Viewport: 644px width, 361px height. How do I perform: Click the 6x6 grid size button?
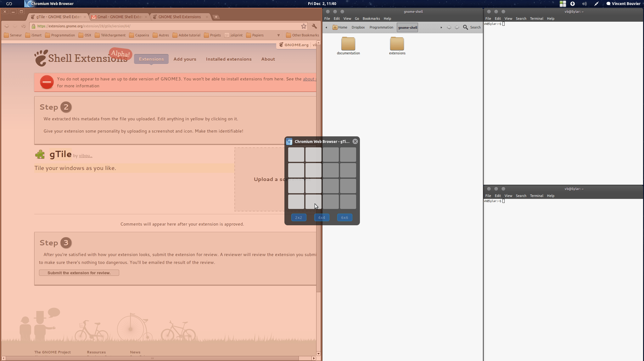click(x=344, y=217)
